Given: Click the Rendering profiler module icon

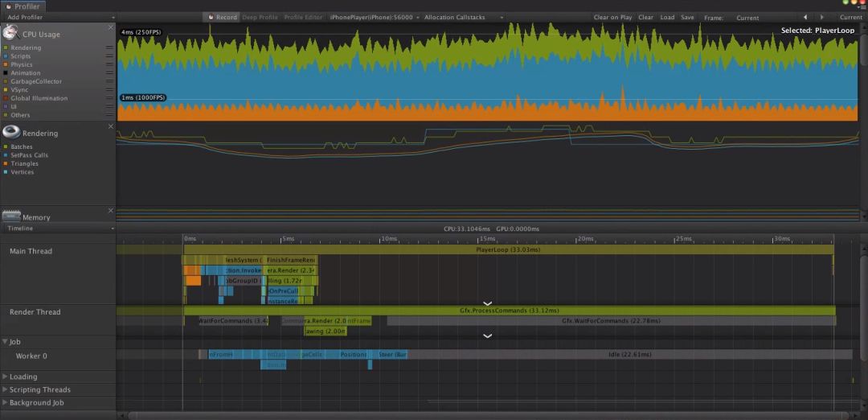Looking at the screenshot, I should pos(11,132).
